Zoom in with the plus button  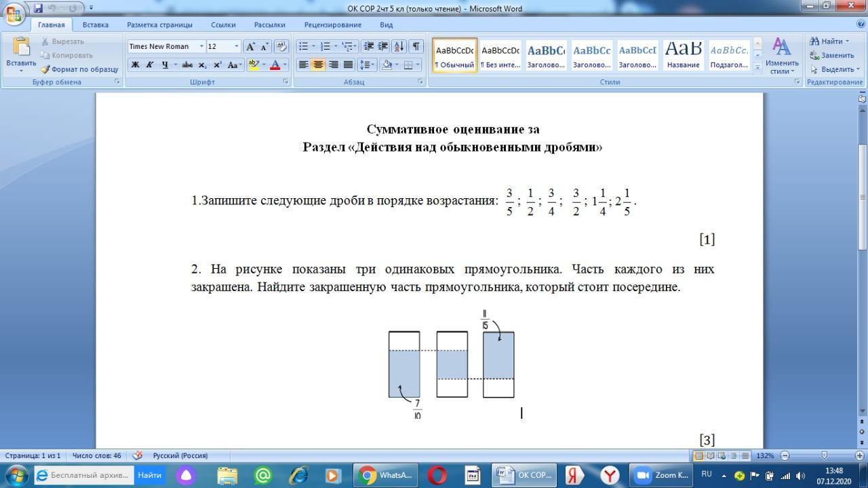[859, 455]
